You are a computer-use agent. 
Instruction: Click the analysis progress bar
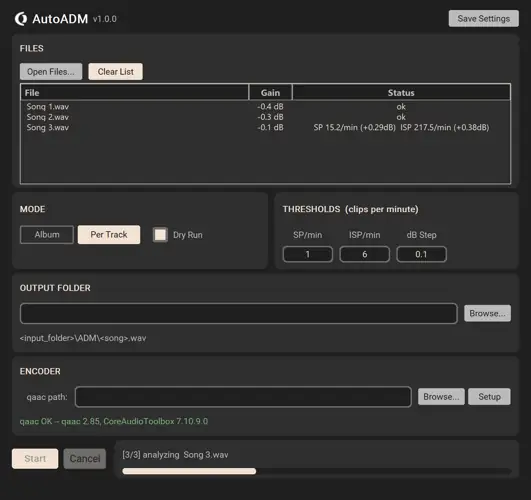[x=317, y=471]
